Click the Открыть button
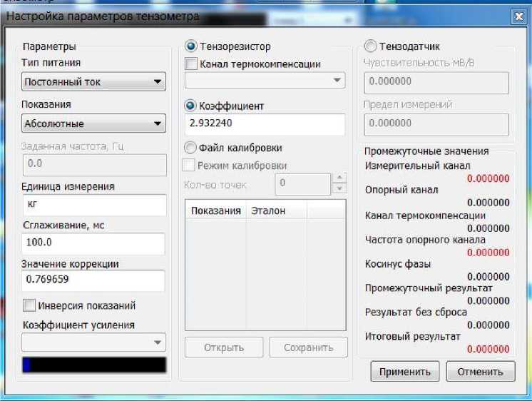This screenshot has height=401, width=532. point(224,347)
